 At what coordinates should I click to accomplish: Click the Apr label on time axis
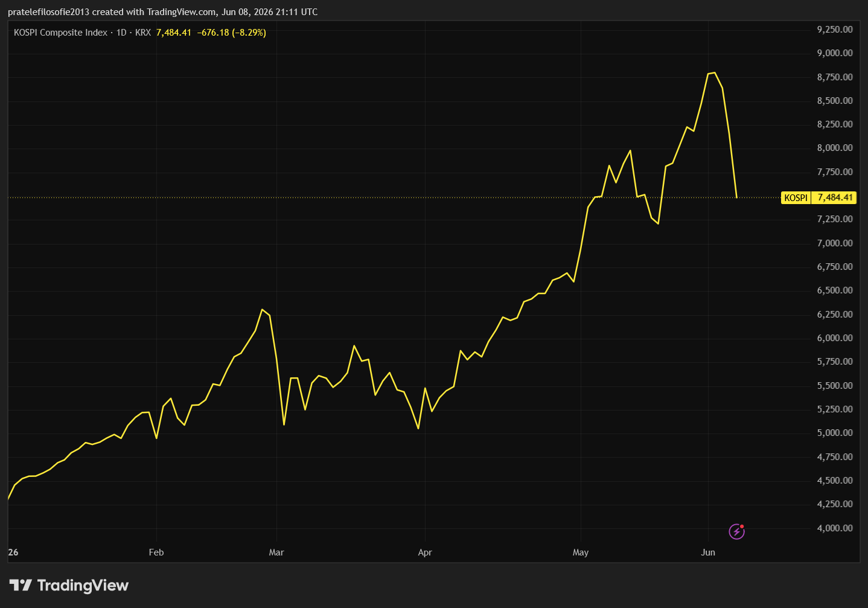425,552
